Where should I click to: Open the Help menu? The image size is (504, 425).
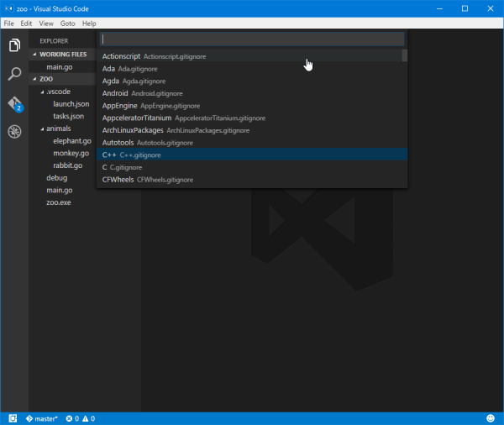89,24
